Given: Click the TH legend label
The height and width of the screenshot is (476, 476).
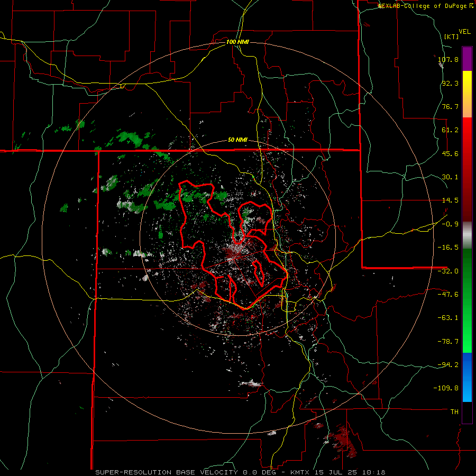Looking at the screenshot, I should click(454, 412).
